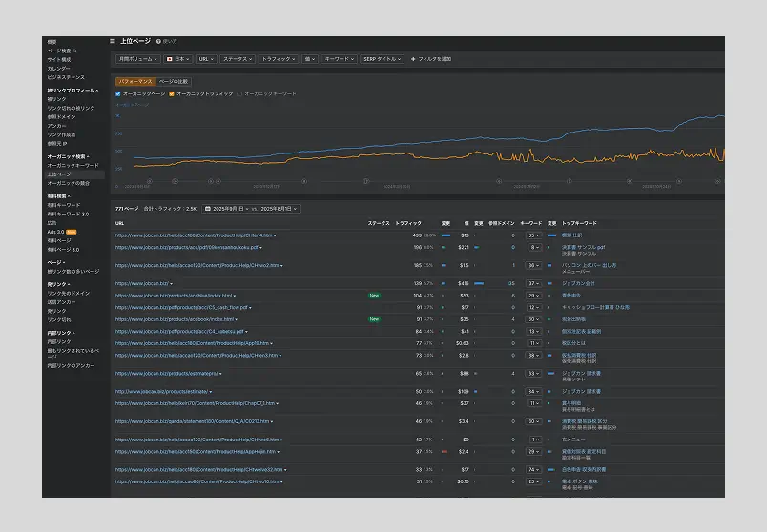The image size is (767, 532).
Task: Open the C5_cash_flow.pdf URL link
Action: click(181, 308)
